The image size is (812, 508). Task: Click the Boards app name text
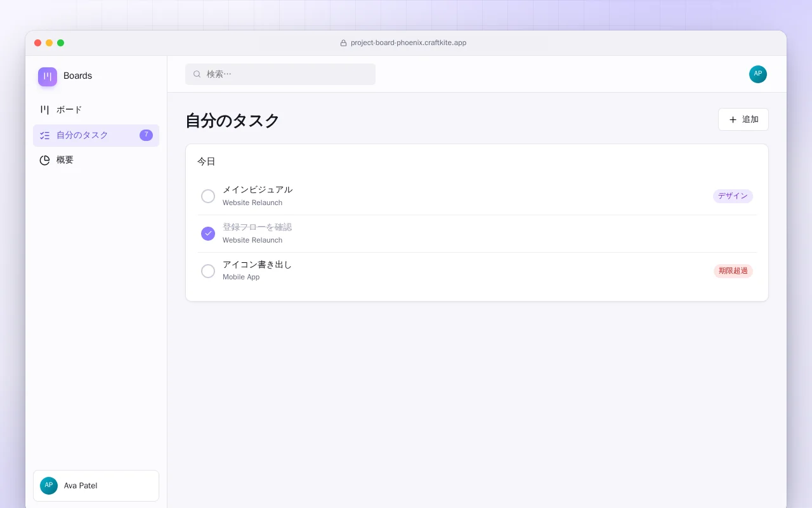(x=77, y=76)
